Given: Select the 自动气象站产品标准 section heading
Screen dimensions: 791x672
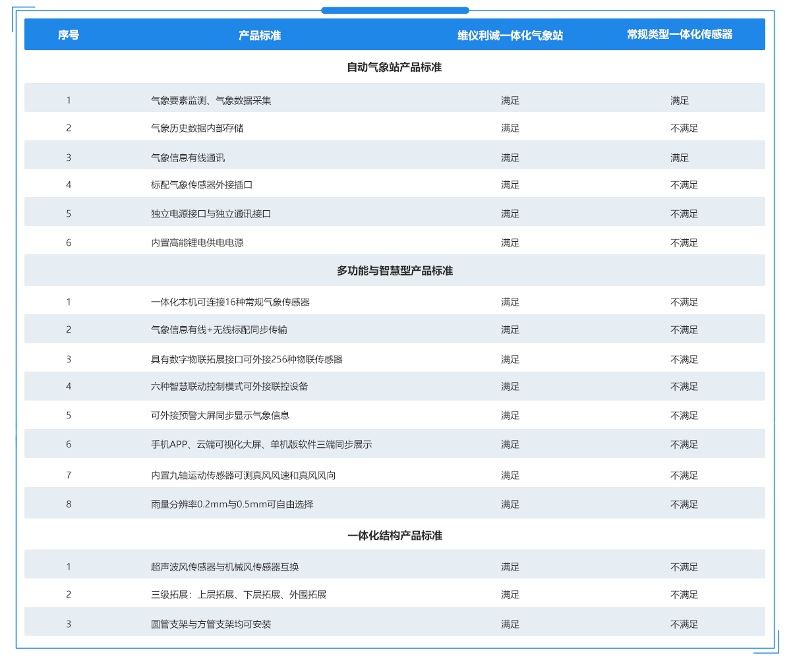Looking at the screenshot, I should pos(394,67).
